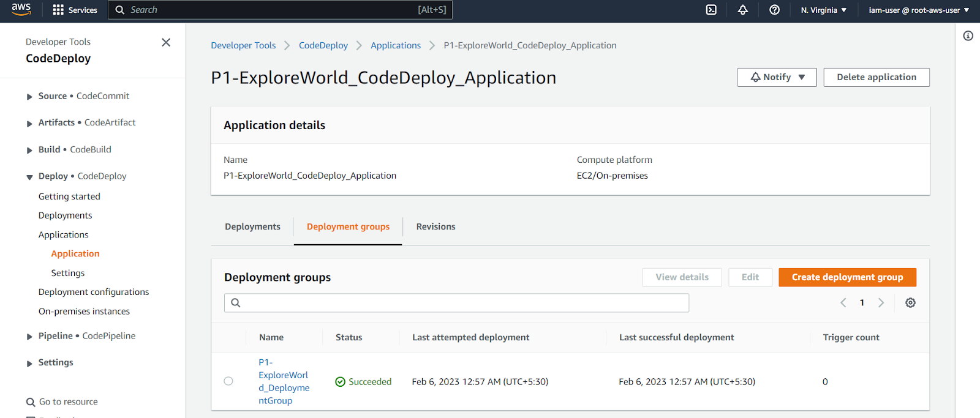The image size is (980, 418).
Task: Click the EC2/On-premises compute platform value
Action: click(x=612, y=176)
